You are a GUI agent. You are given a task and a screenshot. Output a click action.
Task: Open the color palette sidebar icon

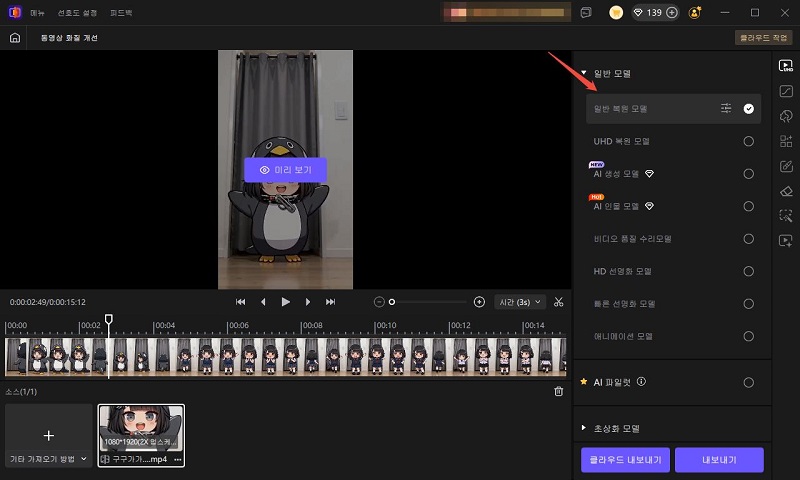(786, 116)
